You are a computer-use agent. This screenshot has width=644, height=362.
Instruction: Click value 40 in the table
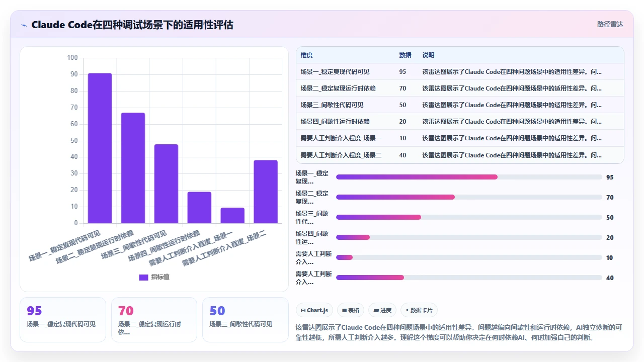(403, 155)
